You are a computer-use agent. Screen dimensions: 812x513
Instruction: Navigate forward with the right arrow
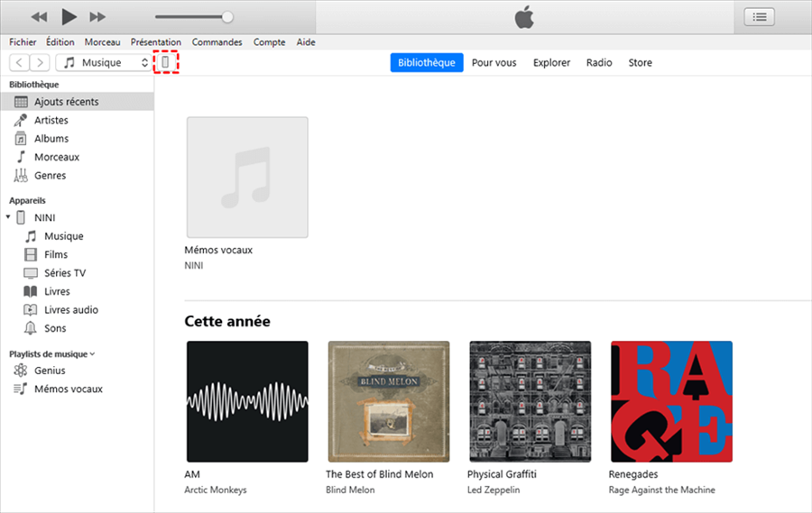click(42, 63)
